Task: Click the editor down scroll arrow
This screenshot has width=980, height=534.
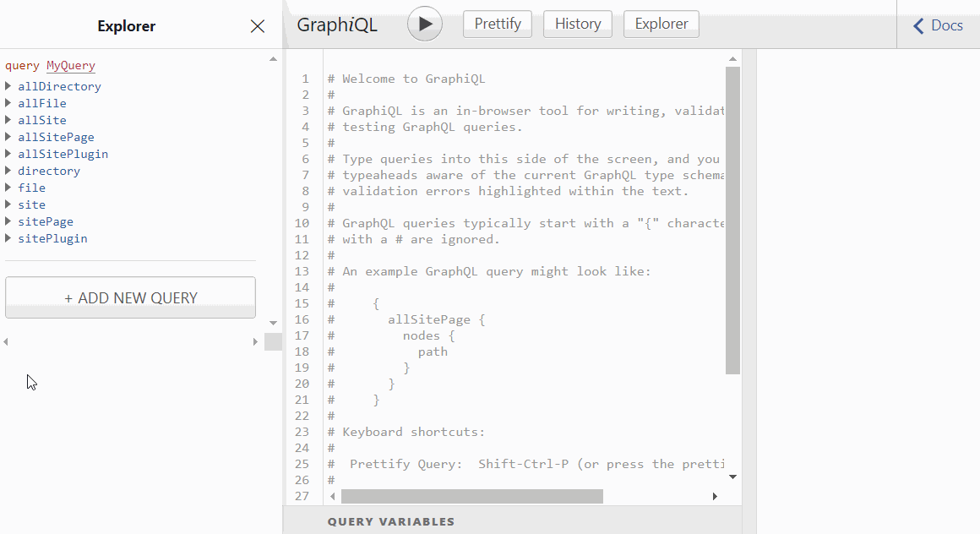Action: click(732, 477)
